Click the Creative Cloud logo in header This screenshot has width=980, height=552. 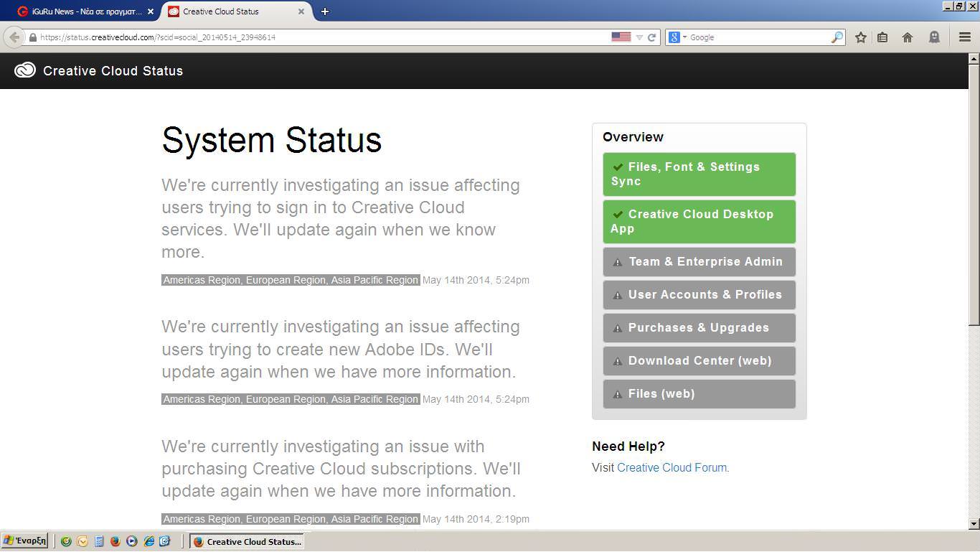coord(25,70)
